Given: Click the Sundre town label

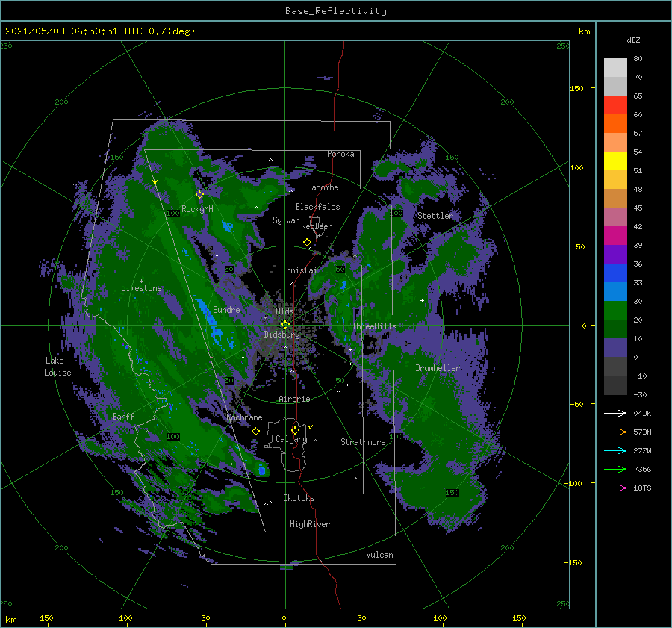Looking at the screenshot, I should click(226, 309).
